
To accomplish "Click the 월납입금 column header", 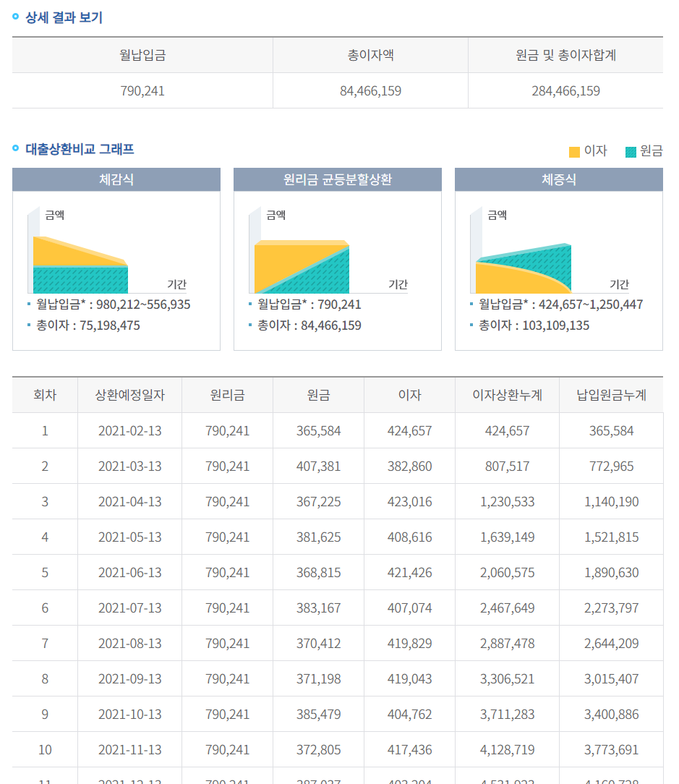I will pyautogui.click(x=142, y=54).
